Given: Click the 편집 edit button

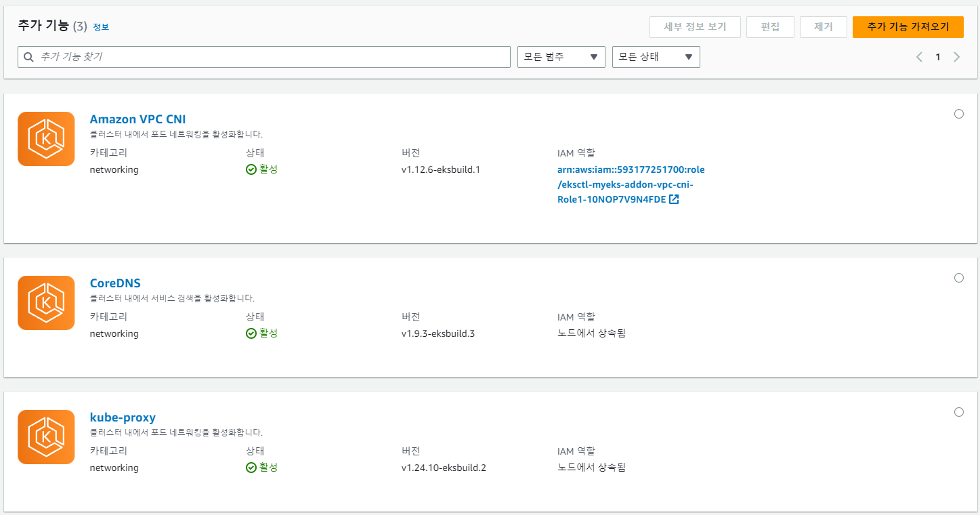Looking at the screenshot, I should pos(771,27).
